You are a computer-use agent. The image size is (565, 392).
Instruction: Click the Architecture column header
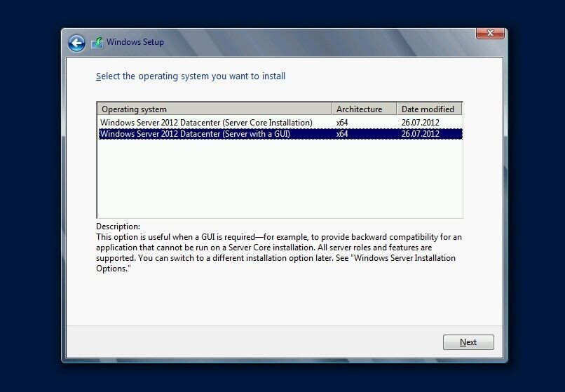coord(364,109)
